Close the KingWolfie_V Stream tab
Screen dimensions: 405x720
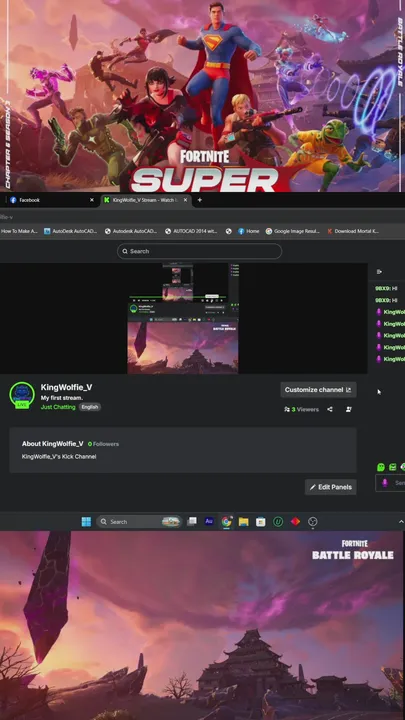186,200
